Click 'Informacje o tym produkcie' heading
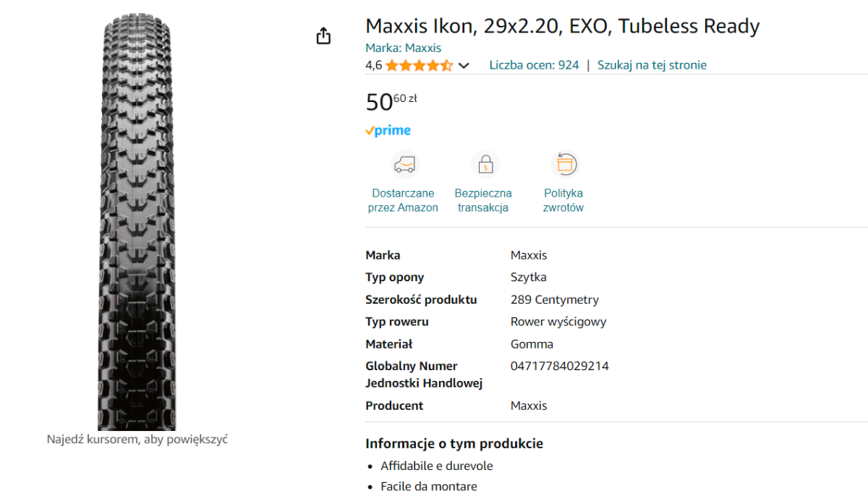 [x=454, y=443]
